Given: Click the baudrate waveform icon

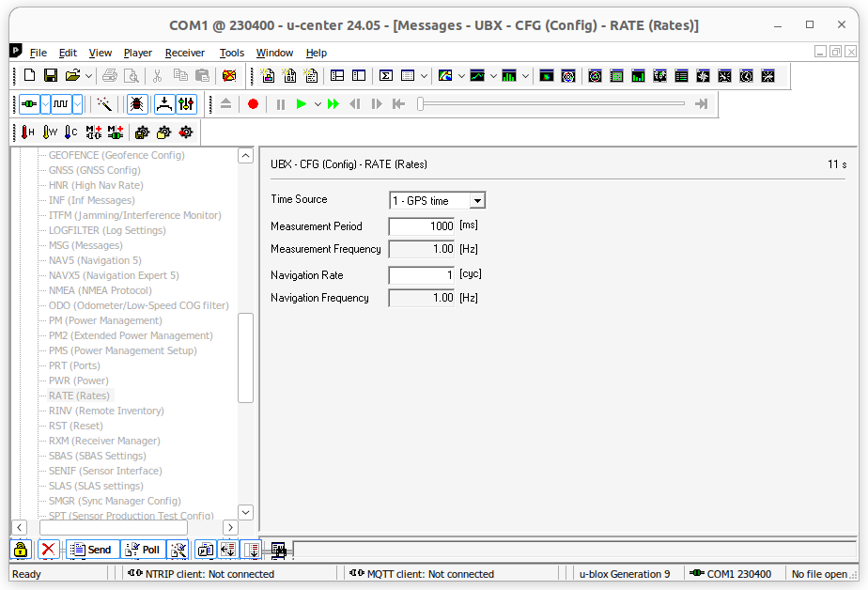Looking at the screenshot, I should tap(61, 103).
